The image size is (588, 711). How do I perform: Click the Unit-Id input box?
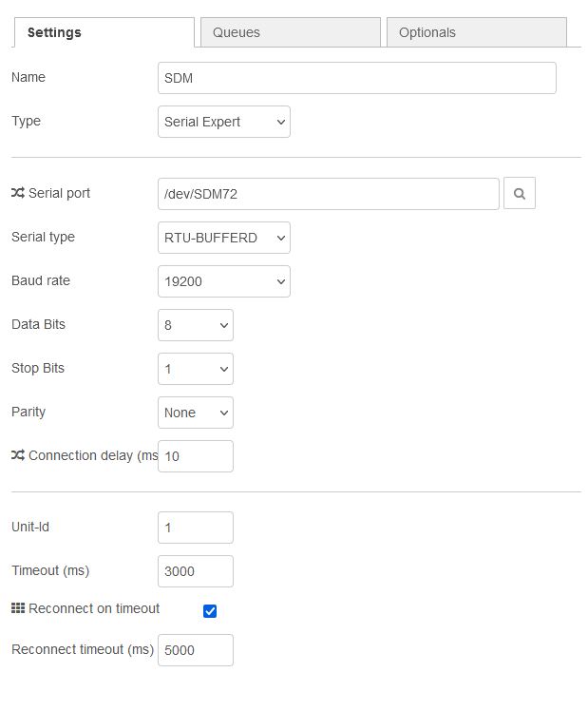196,528
